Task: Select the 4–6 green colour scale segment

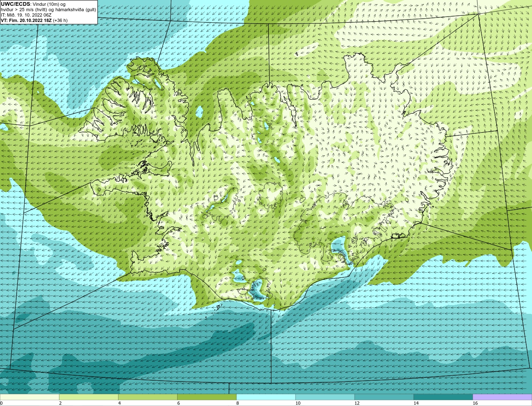Action: (x=148, y=397)
